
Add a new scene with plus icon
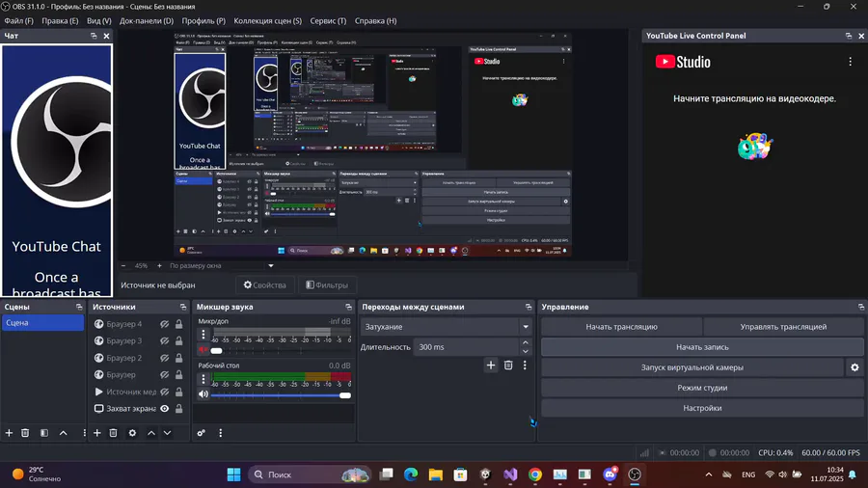9,433
